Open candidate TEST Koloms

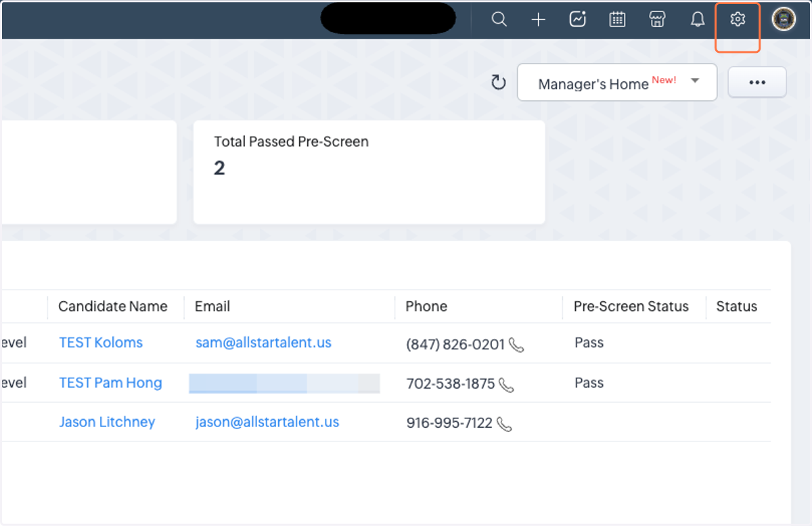(101, 343)
